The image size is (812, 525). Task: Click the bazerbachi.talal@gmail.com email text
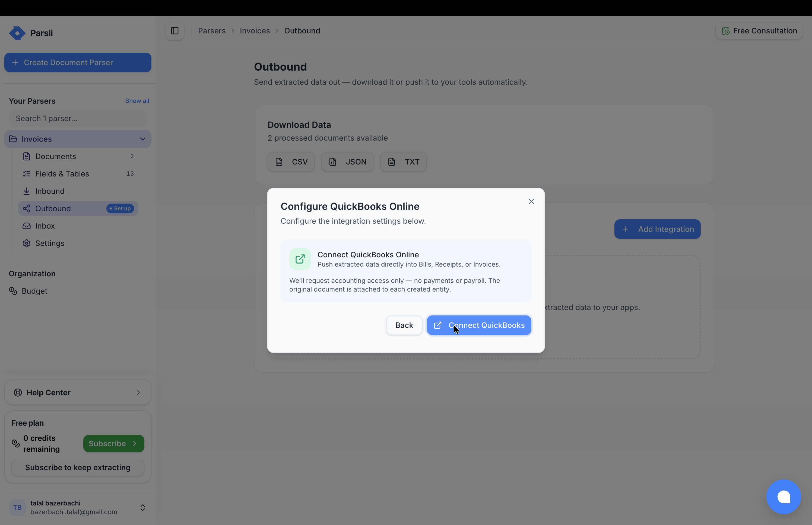[x=74, y=512]
